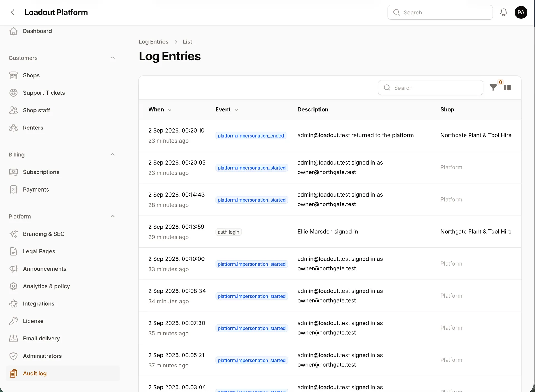Click the Integrations puzzle icon

13,304
